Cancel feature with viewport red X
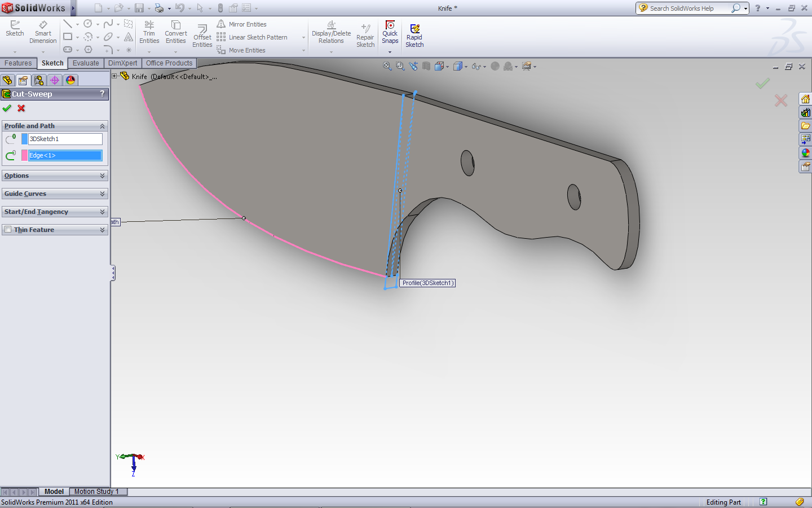Image resolution: width=812 pixels, height=508 pixels. (781, 100)
